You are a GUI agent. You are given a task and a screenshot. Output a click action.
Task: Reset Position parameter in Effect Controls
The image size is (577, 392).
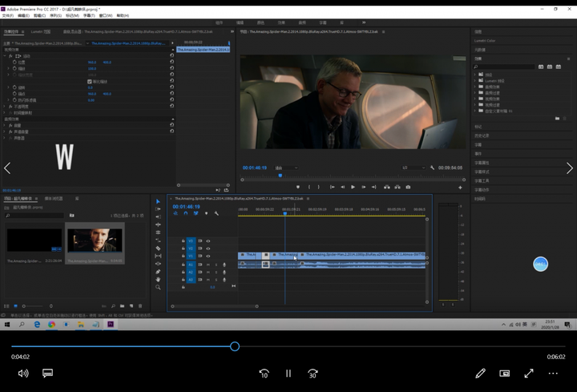coord(171,62)
